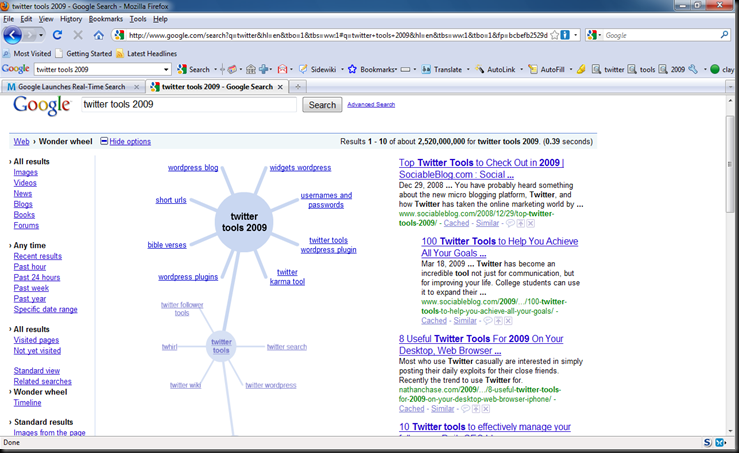Find the word '2009' via toolbar button
Screen dimensions: 739x453
tap(672, 69)
